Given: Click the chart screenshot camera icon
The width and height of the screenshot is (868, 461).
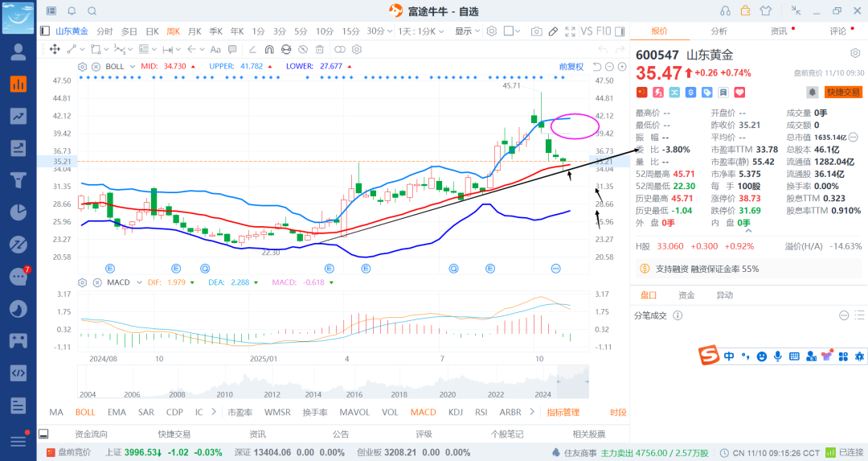Looking at the screenshot, I should [x=536, y=31].
